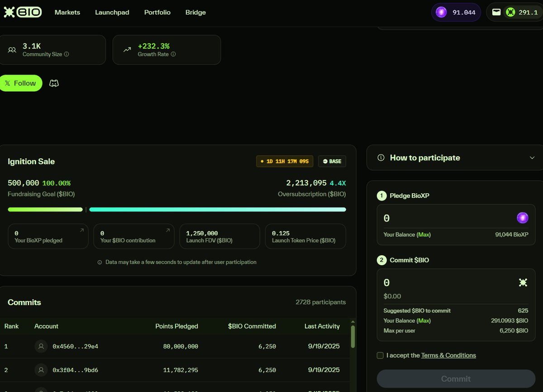Go to the Portfolio page

pyautogui.click(x=157, y=12)
